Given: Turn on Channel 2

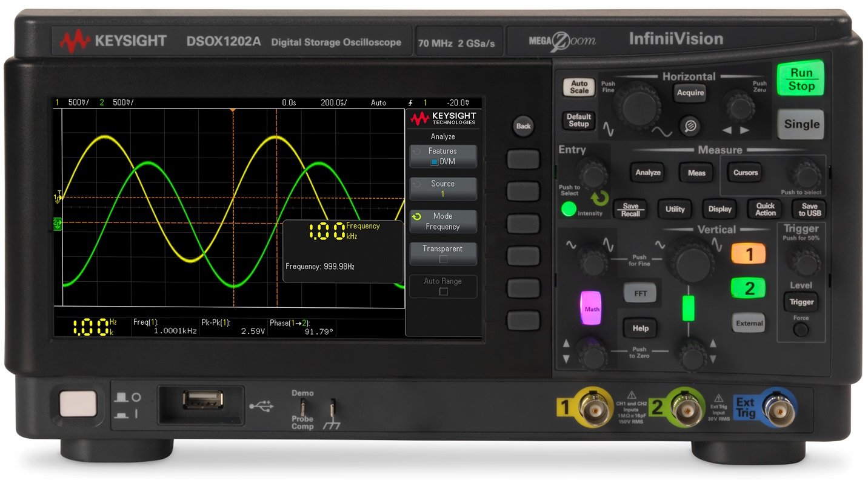Looking at the screenshot, I should coord(748,288).
